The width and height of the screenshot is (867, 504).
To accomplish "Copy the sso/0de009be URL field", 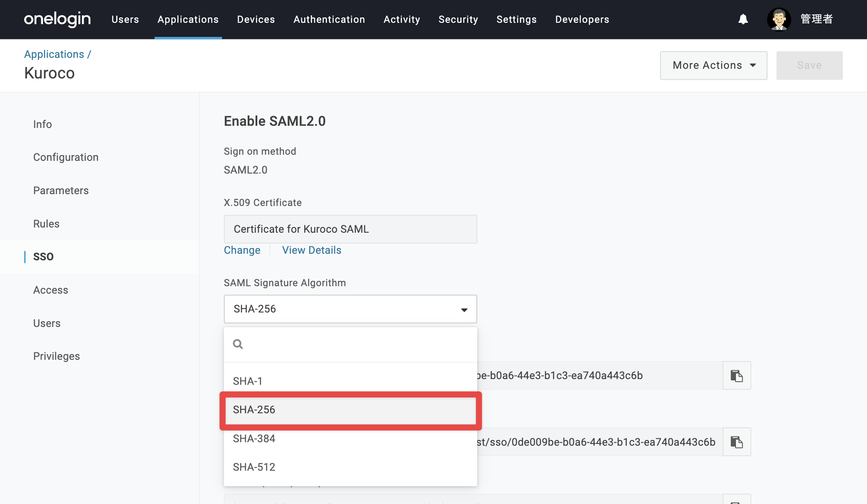I will [737, 442].
